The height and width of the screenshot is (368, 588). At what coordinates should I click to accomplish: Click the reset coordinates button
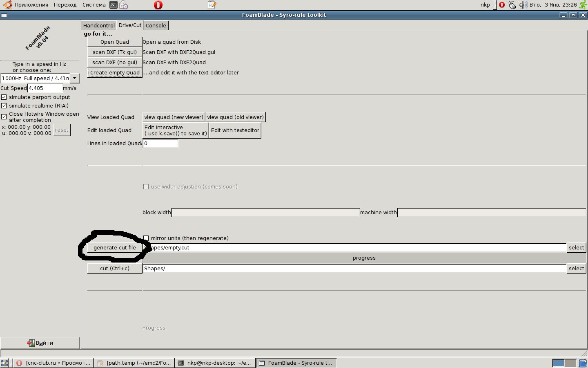click(62, 130)
